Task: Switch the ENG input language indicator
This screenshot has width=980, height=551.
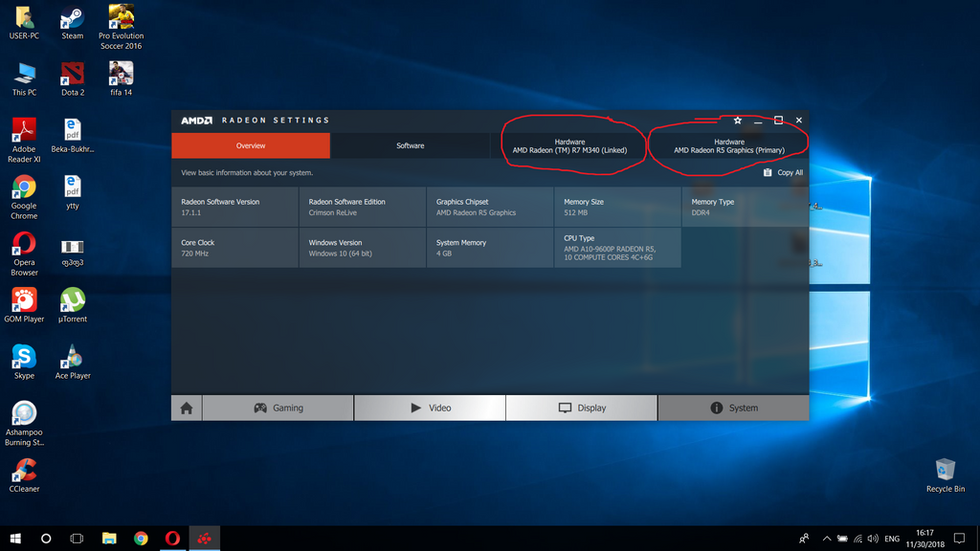Action: (x=892, y=539)
